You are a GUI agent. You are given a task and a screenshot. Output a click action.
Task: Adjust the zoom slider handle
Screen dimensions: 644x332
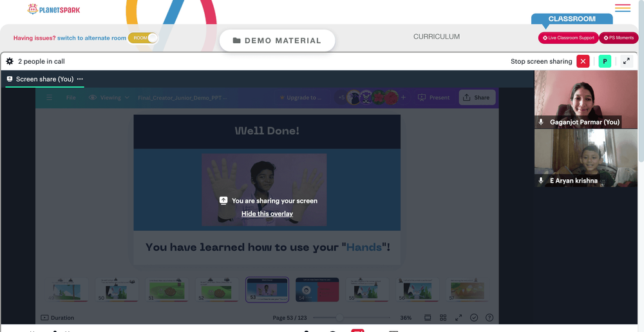coord(339,318)
